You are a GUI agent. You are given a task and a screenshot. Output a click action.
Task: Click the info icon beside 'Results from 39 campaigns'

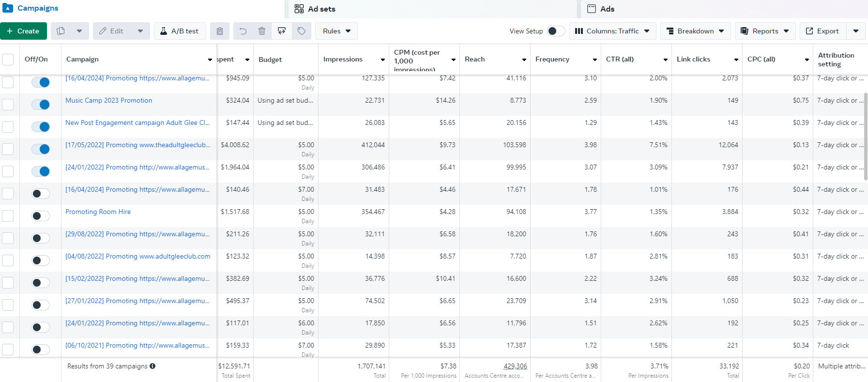152,366
